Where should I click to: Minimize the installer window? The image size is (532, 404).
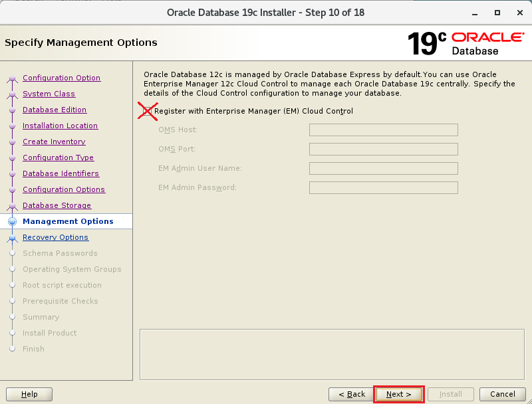pos(475,13)
